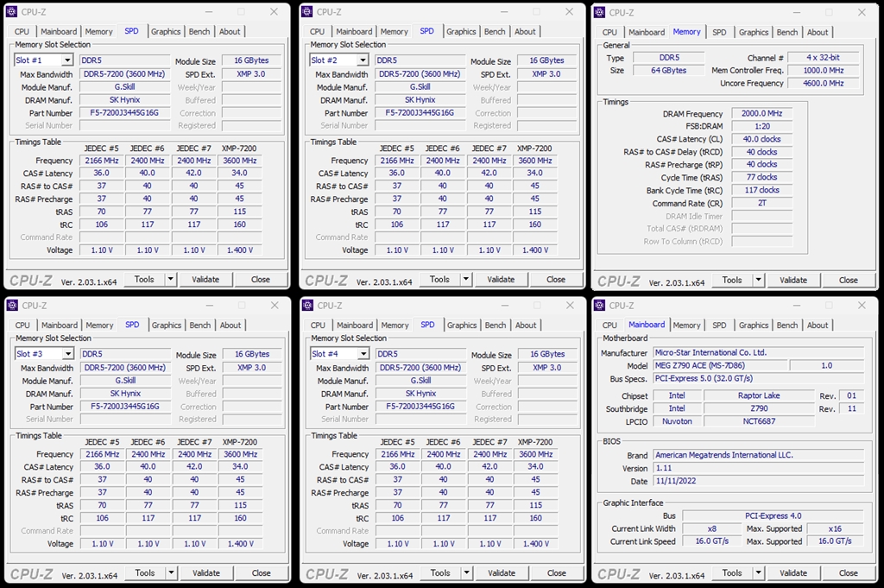Open the Slot #2 memory slot dropdown
This screenshot has width=884, height=588.
(363, 60)
